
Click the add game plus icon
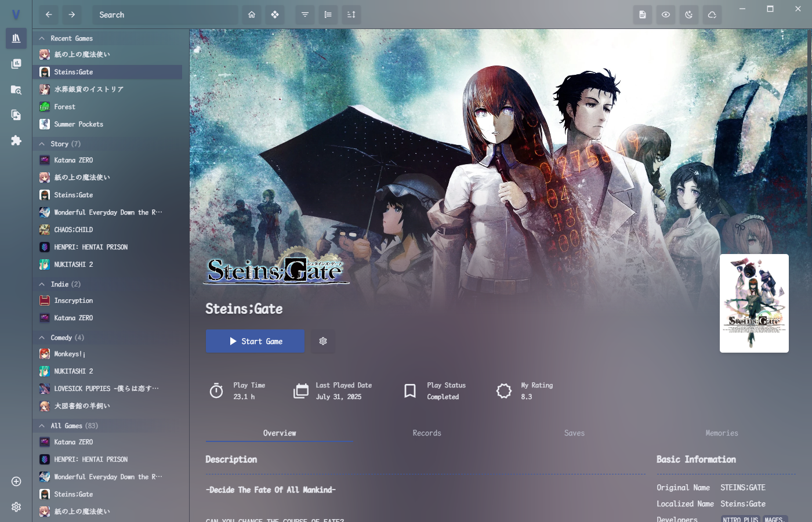[x=16, y=481]
